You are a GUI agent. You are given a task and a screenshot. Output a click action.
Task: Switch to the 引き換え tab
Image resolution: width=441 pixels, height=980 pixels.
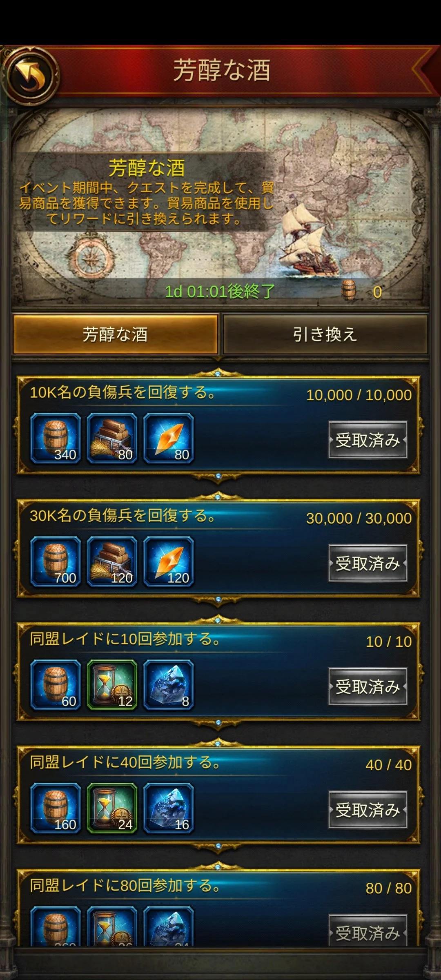pos(325,334)
